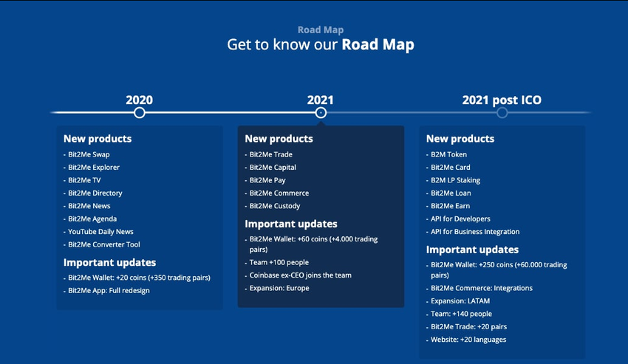628x364 pixels.
Task: Click 'Bit2Me Explorer' list item
Action: (94, 168)
